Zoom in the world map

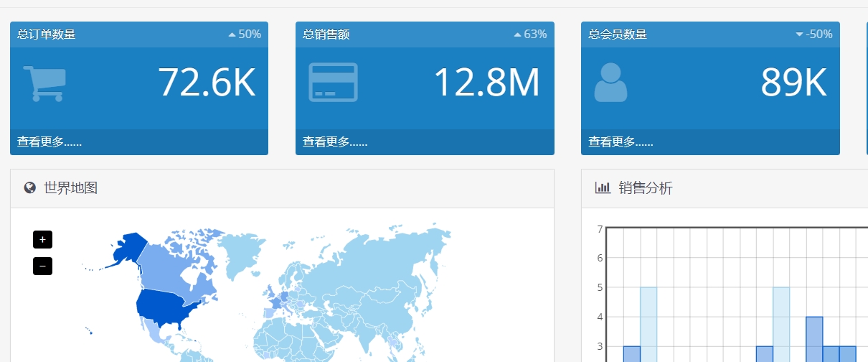pyautogui.click(x=42, y=240)
